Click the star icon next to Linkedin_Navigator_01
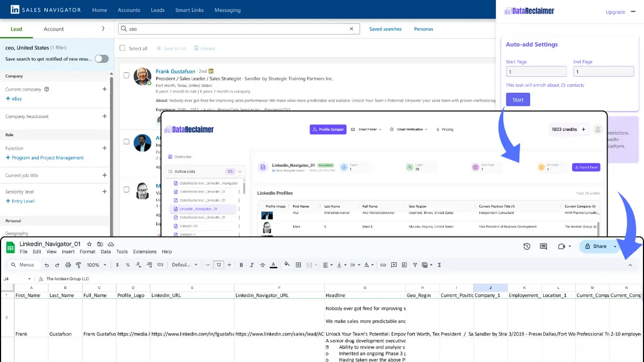Image resolution: width=644 pixels, height=362 pixels. (90, 244)
